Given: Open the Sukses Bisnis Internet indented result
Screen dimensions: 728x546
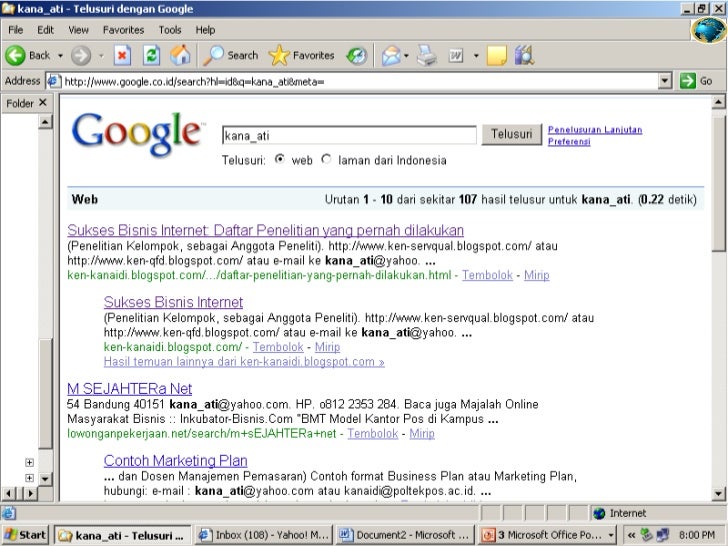Looking at the screenshot, I should (x=173, y=302).
